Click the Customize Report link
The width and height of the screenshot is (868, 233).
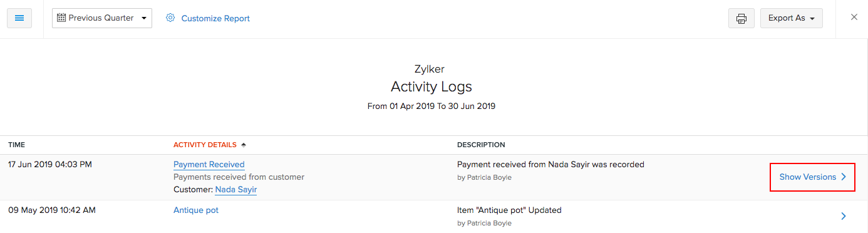215,19
